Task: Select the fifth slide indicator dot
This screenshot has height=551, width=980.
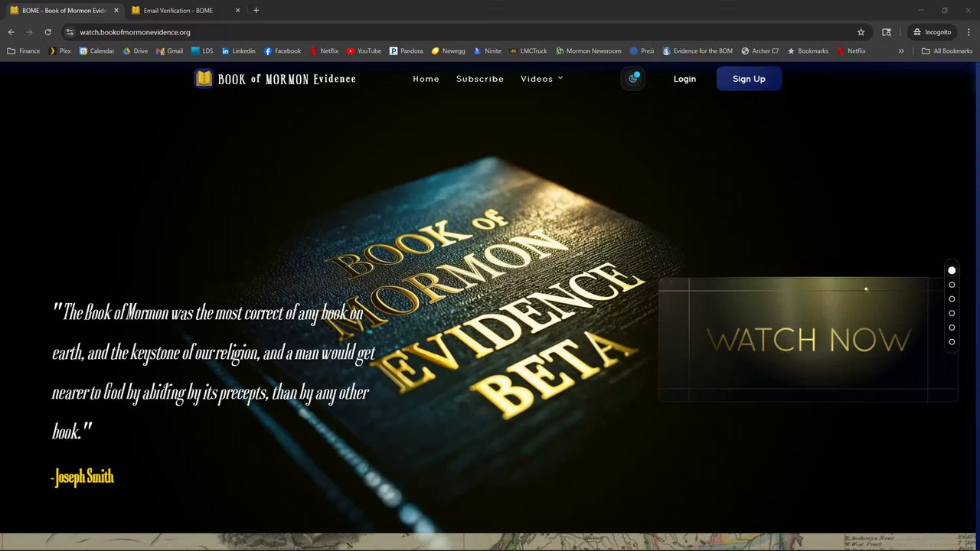Action: click(952, 328)
